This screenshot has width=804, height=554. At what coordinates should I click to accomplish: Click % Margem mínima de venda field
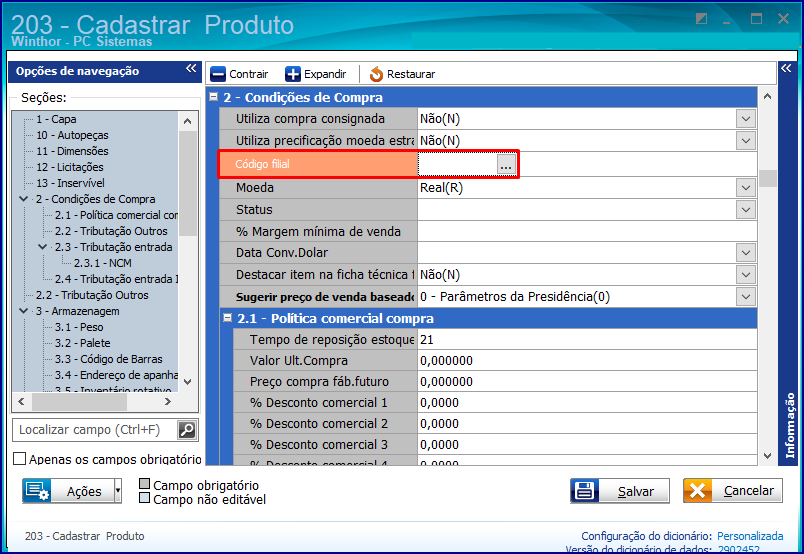[587, 231]
